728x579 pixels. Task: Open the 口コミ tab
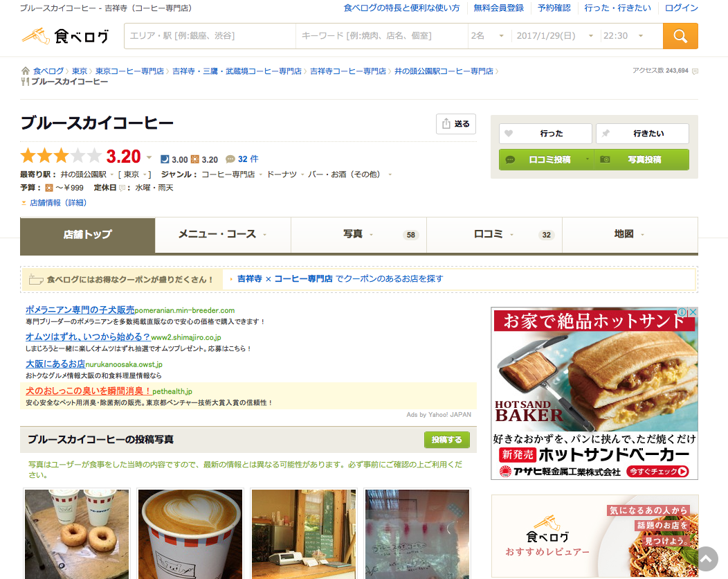[495, 235]
